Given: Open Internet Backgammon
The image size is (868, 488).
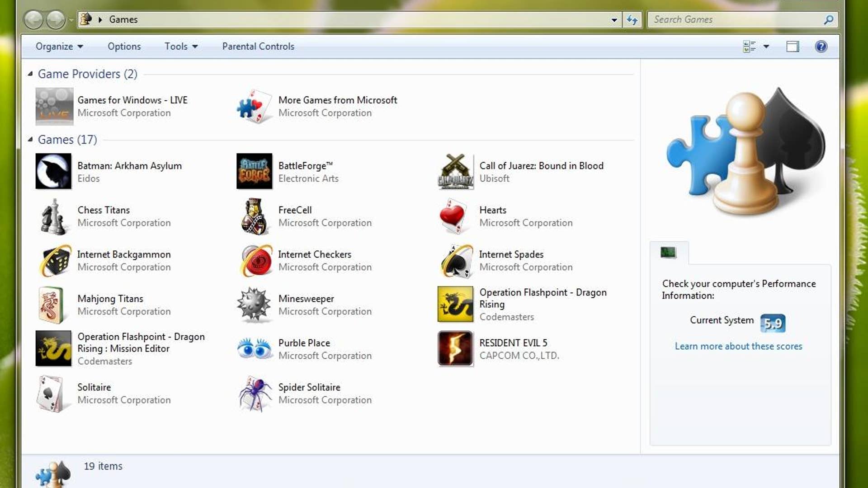Looking at the screenshot, I should point(124,254).
